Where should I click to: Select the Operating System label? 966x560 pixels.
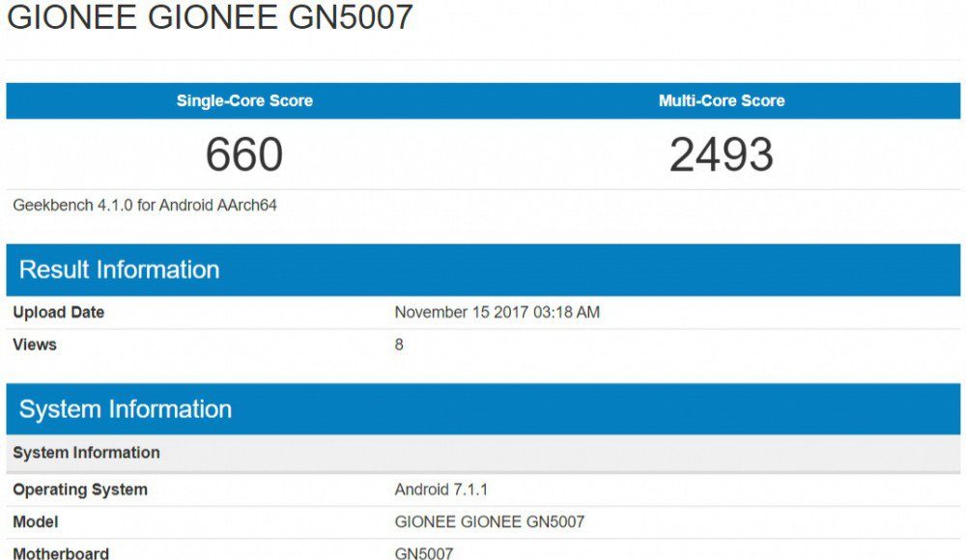point(80,490)
